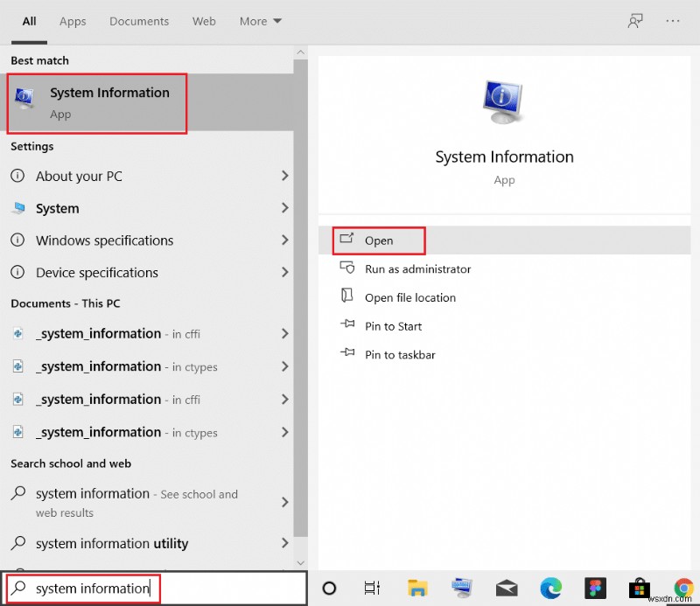
Task: Select Pin to taskbar option
Action: click(x=400, y=355)
